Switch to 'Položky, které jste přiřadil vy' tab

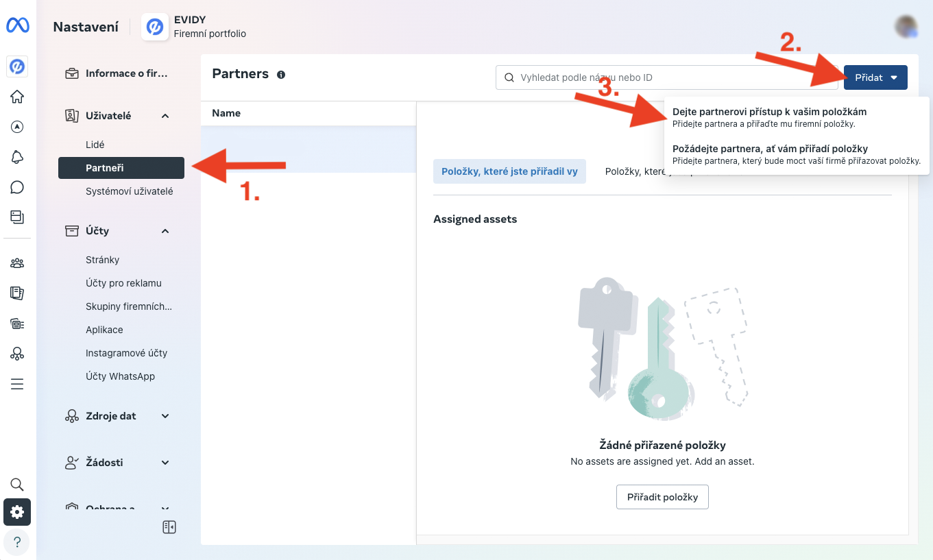(509, 171)
